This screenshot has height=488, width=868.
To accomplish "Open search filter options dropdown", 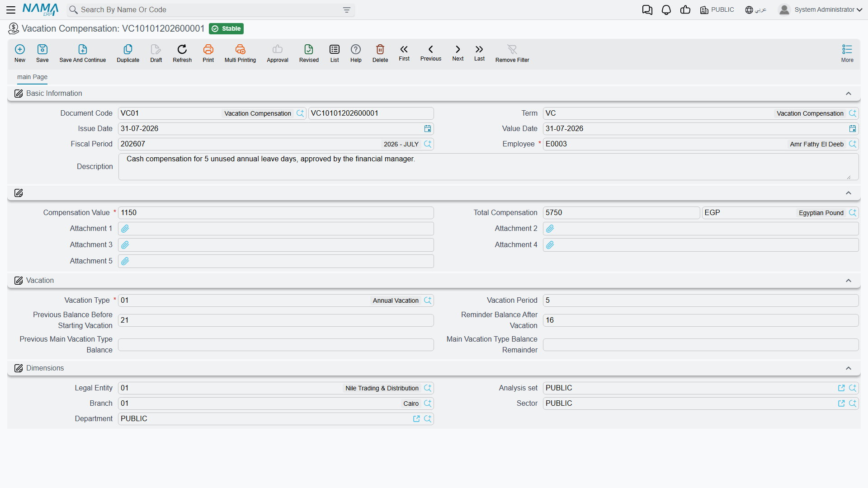I will (x=347, y=10).
